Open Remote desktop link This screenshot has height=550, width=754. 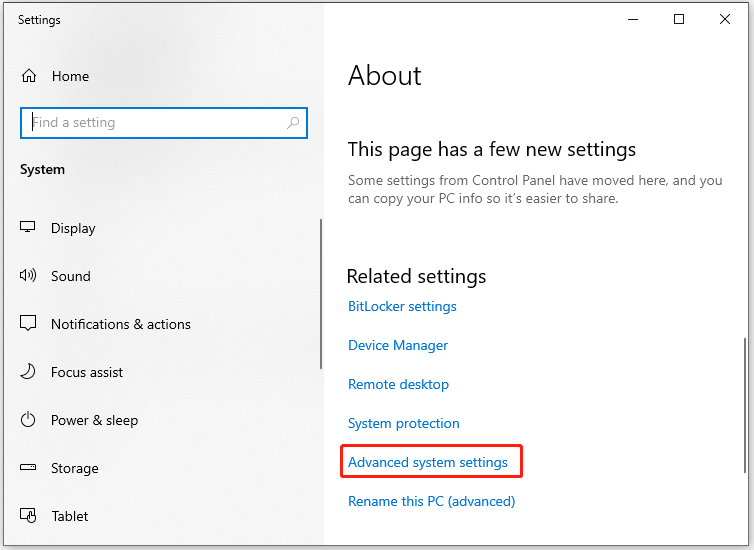[398, 384]
